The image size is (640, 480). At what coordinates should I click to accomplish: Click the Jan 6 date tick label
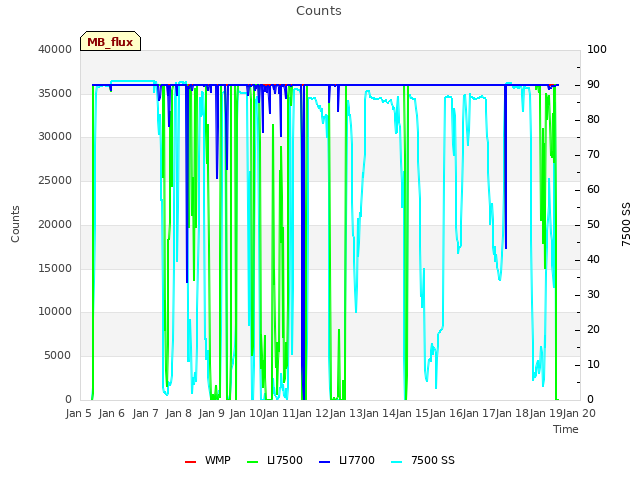(x=111, y=413)
